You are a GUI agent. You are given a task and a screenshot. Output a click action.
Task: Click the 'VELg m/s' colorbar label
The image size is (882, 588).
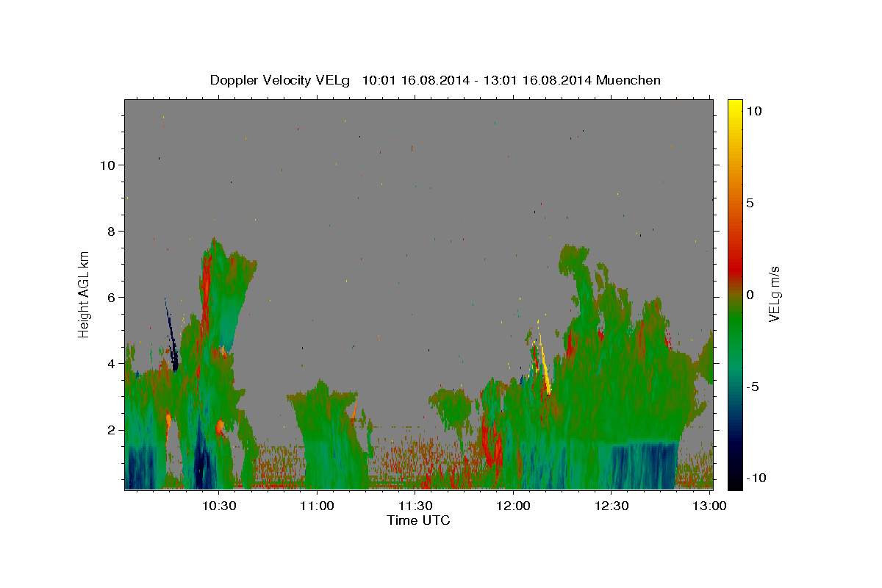click(775, 293)
